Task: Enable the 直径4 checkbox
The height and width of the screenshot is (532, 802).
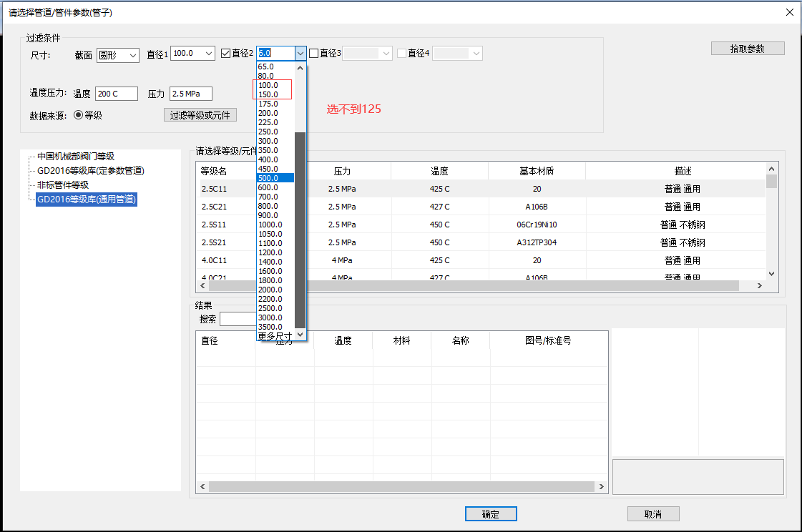Action: tap(402, 54)
